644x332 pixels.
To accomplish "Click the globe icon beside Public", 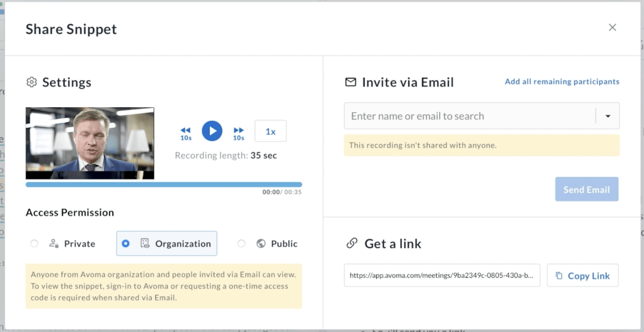I will click(x=261, y=243).
